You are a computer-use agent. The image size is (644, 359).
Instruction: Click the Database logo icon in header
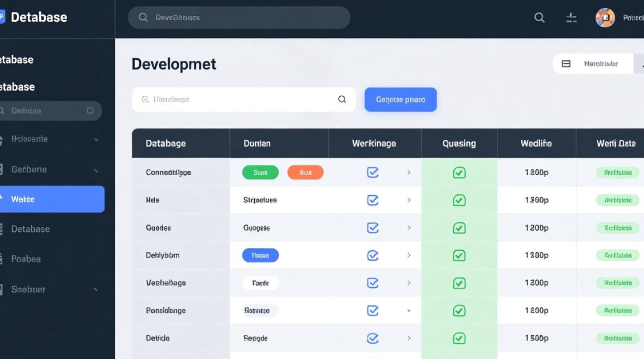pyautogui.click(x=2, y=18)
